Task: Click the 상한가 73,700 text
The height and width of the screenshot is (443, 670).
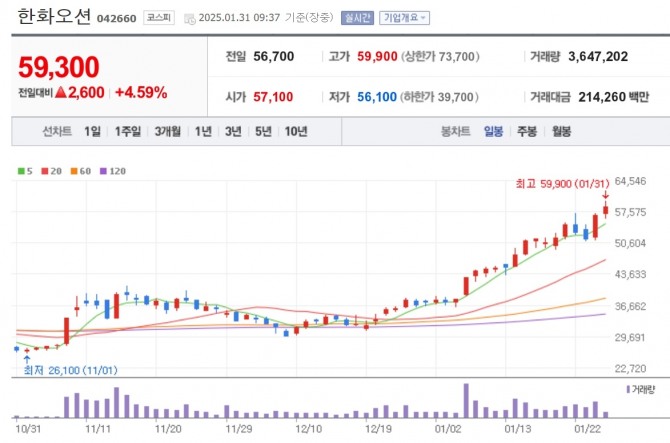Action: click(x=440, y=56)
